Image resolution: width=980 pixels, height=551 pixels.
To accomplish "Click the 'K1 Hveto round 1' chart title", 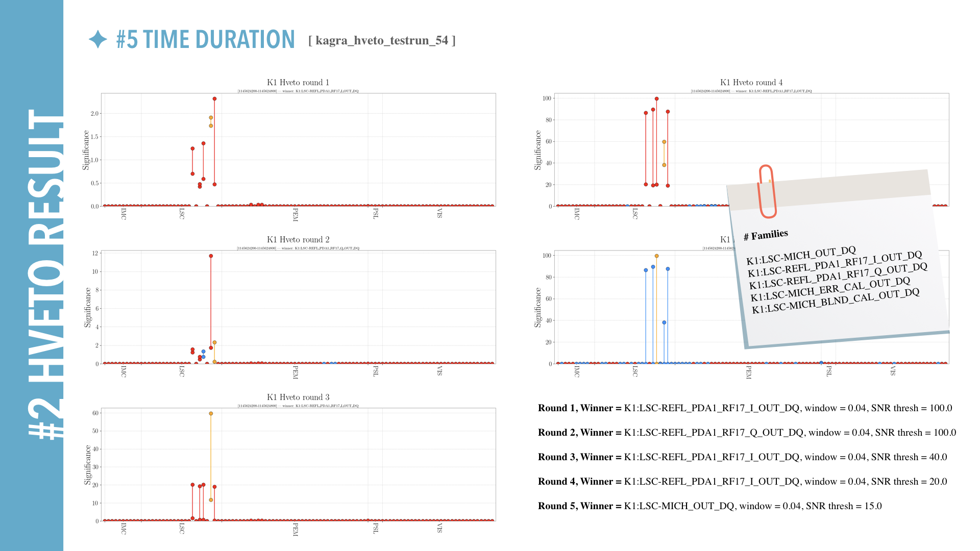I will tap(298, 82).
